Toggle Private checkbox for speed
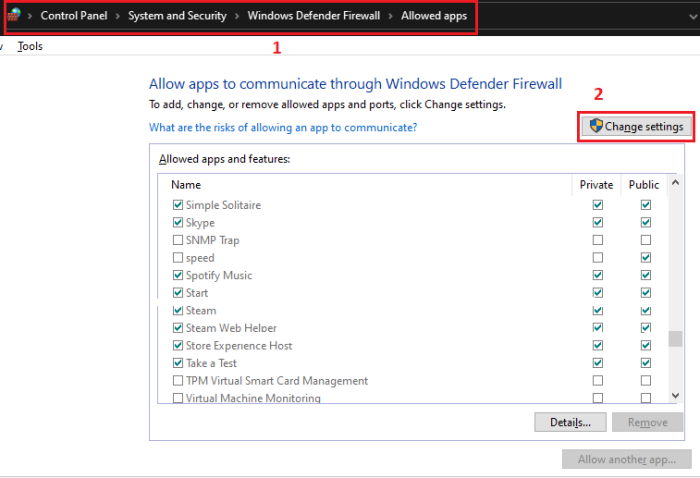Viewport: 700px width, 478px height. (x=598, y=258)
